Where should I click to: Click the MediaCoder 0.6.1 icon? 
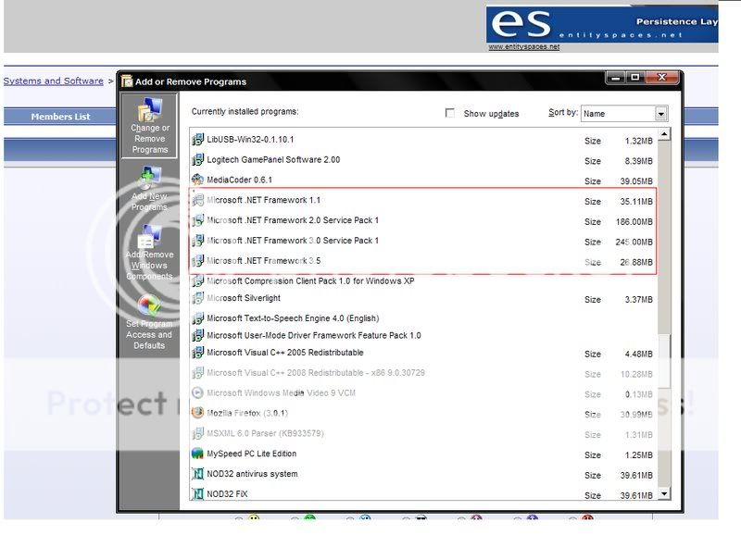tap(197, 180)
